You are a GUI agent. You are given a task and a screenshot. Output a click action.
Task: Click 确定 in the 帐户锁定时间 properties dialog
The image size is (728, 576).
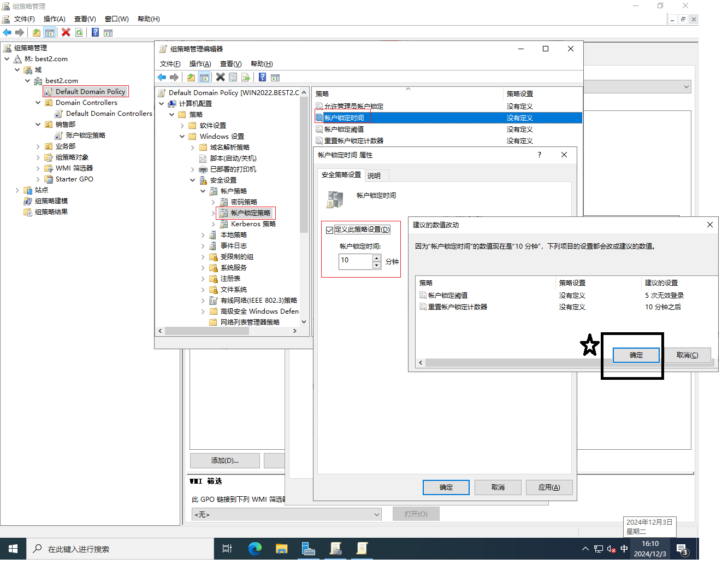446,487
